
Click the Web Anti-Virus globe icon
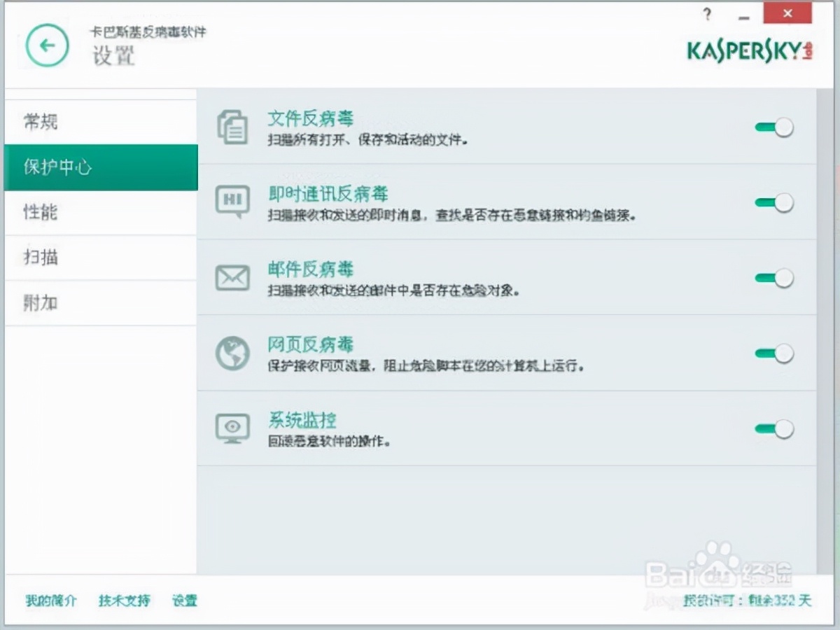pyautogui.click(x=233, y=353)
